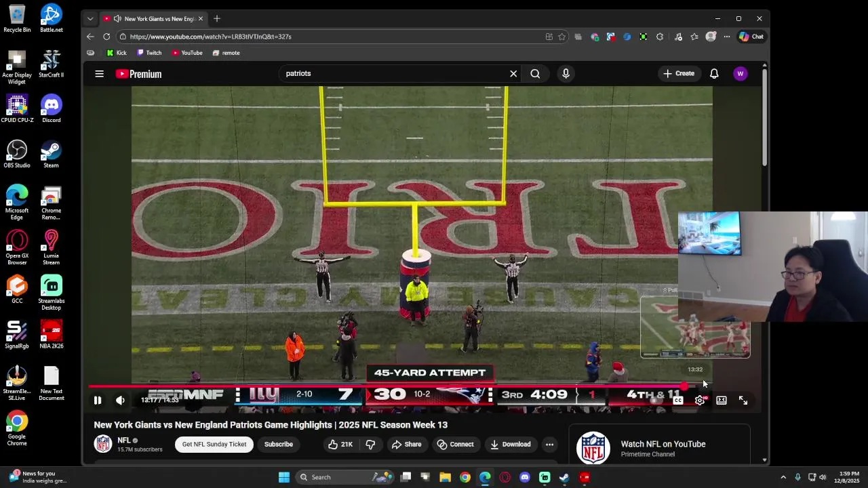Click Get NFL Sunday Ticket button
The image size is (868, 488).
[214, 444]
